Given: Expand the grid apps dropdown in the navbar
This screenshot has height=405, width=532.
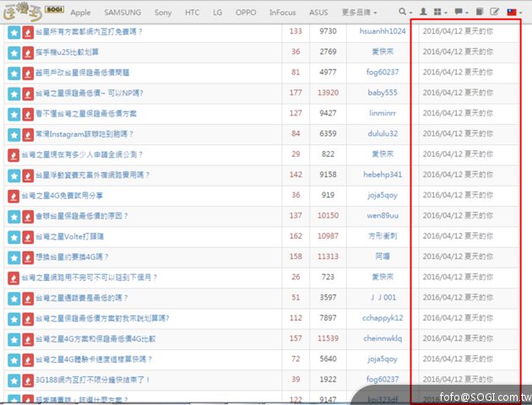Looking at the screenshot, I should (438, 13).
